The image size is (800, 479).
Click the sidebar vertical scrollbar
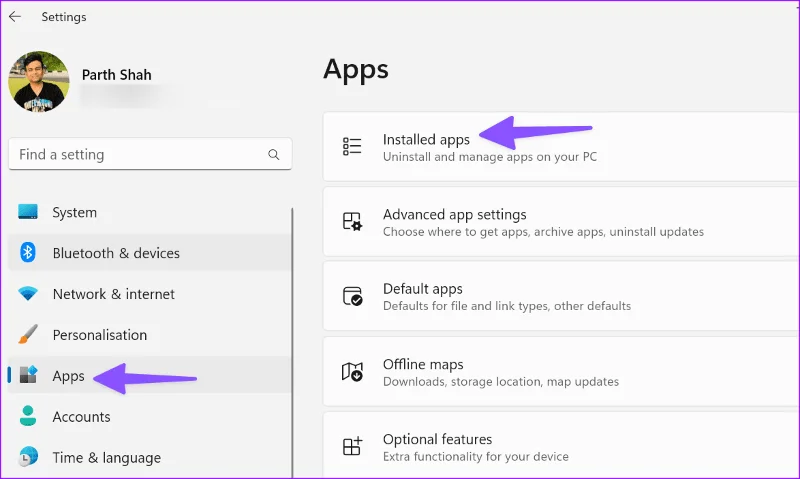click(x=292, y=342)
